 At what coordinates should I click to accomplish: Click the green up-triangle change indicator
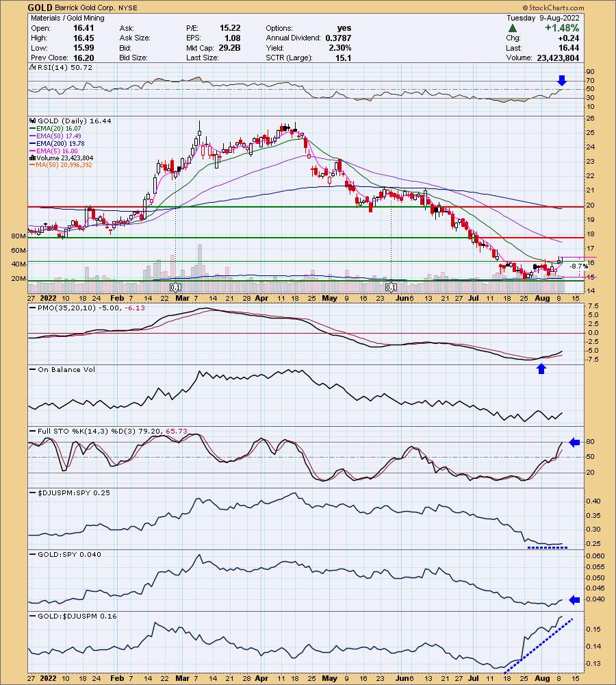[513, 28]
